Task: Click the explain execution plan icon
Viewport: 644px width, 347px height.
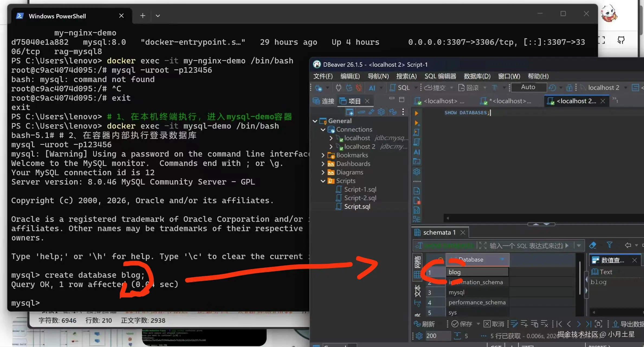Action: click(417, 142)
